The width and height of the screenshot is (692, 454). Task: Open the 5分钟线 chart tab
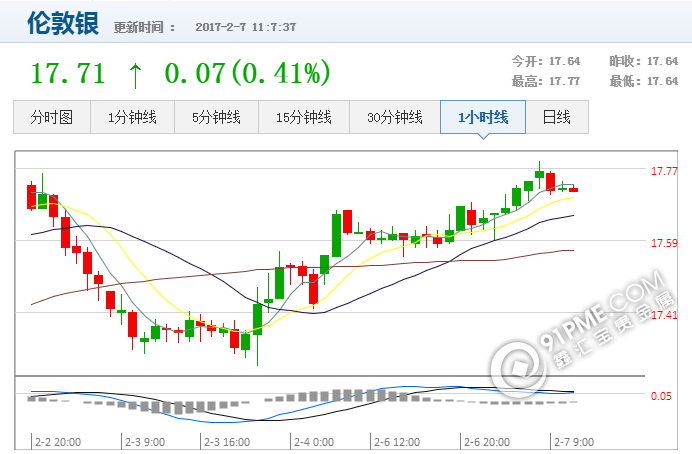pyautogui.click(x=216, y=117)
